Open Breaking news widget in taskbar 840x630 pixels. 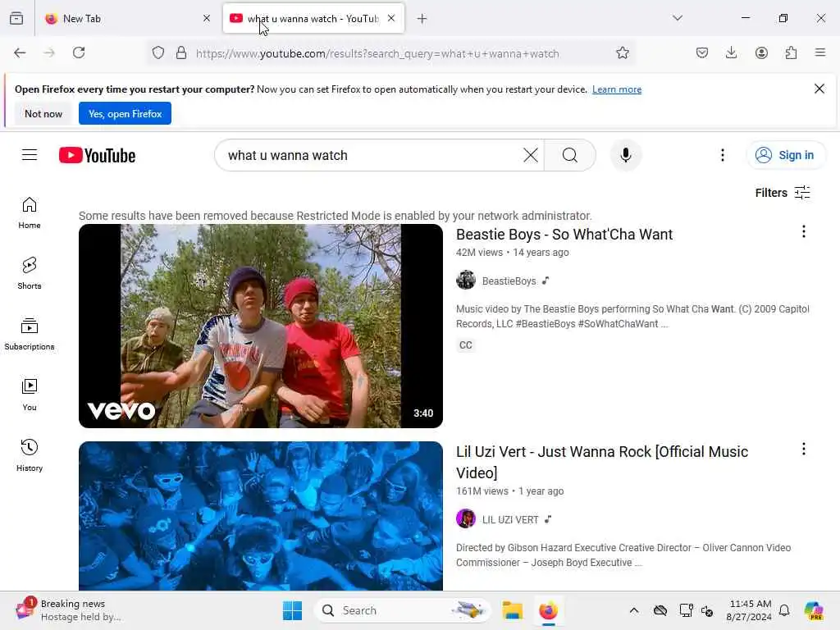point(68,610)
